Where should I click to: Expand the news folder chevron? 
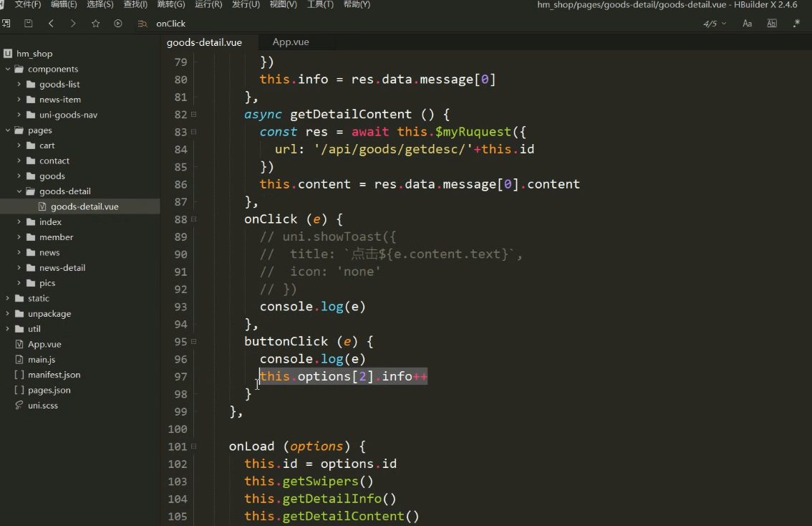tap(19, 252)
